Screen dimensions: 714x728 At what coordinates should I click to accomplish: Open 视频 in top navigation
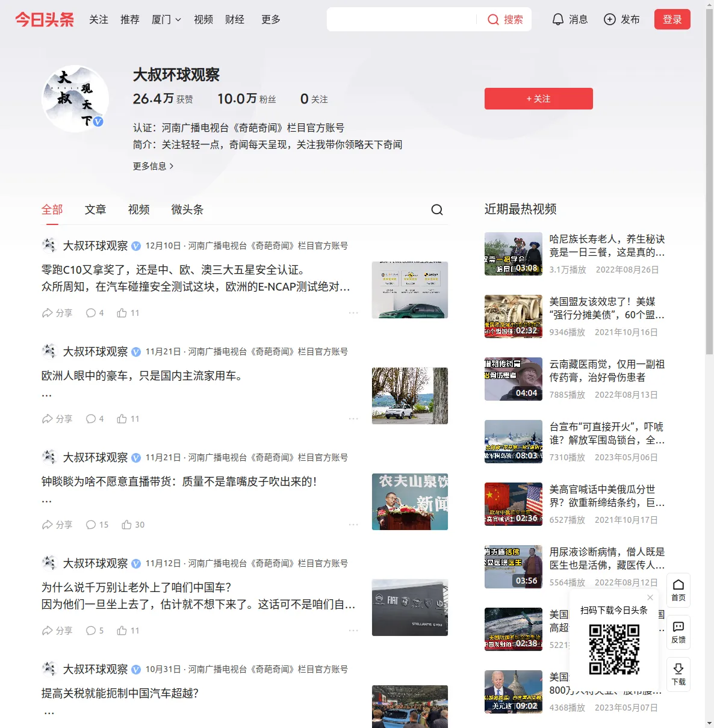[203, 19]
